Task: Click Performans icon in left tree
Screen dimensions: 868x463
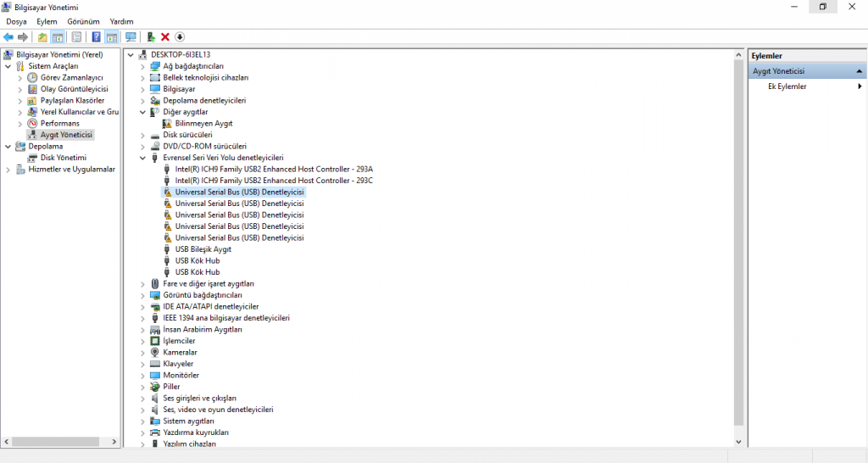Action: coord(33,124)
